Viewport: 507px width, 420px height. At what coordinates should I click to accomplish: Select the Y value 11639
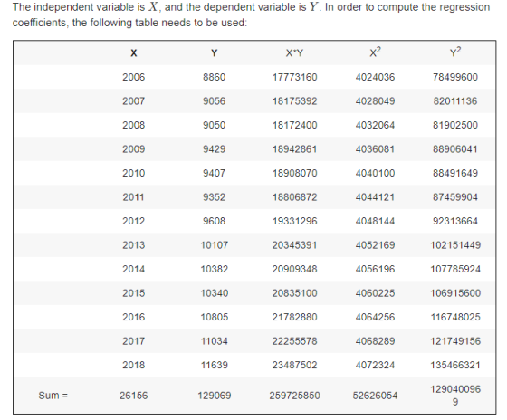click(x=214, y=366)
